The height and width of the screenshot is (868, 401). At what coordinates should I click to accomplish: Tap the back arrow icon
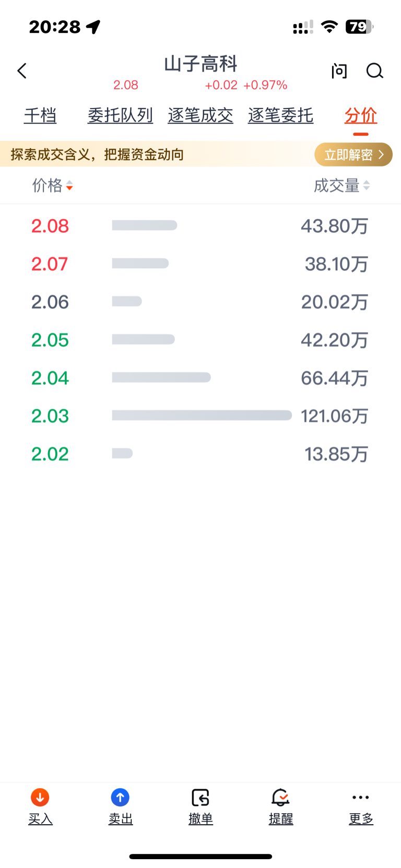coord(22,71)
